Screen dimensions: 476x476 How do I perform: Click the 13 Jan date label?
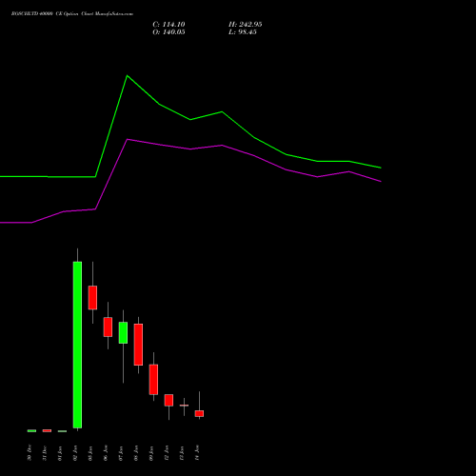pyautogui.click(x=182, y=453)
